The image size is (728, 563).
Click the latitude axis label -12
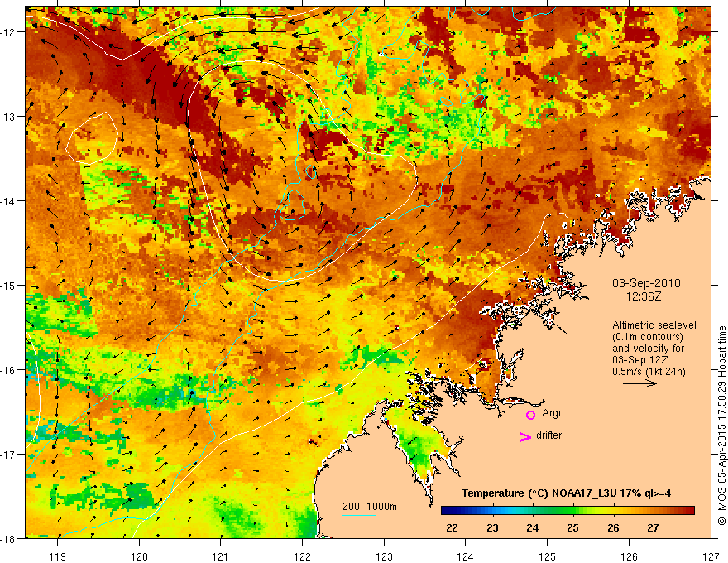(x=8, y=32)
